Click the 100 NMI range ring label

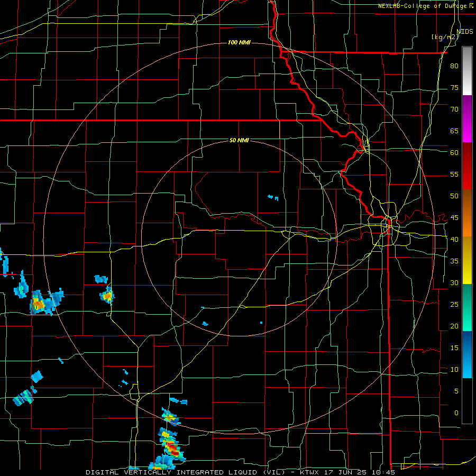[x=239, y=42]
